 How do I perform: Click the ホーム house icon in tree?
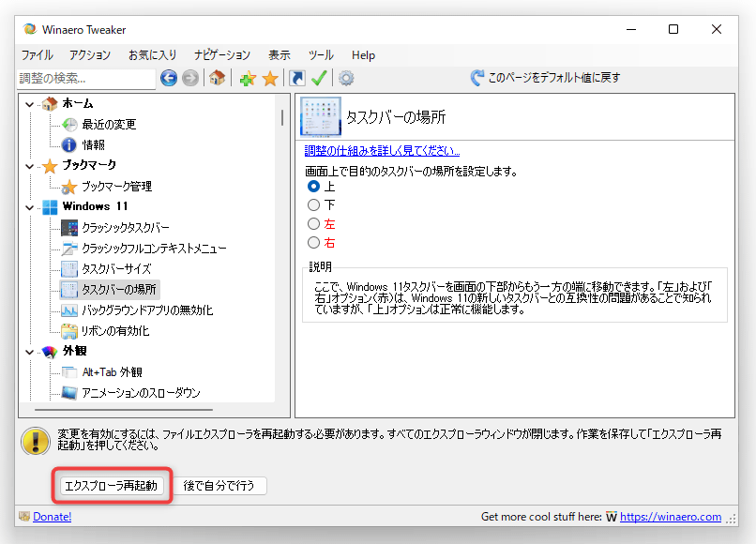50,103
